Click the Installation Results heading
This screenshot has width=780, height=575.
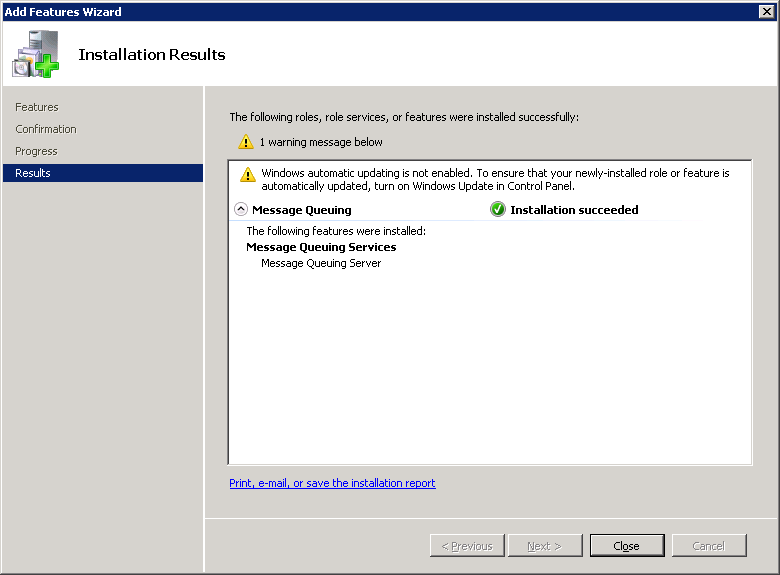pos(152,55)
